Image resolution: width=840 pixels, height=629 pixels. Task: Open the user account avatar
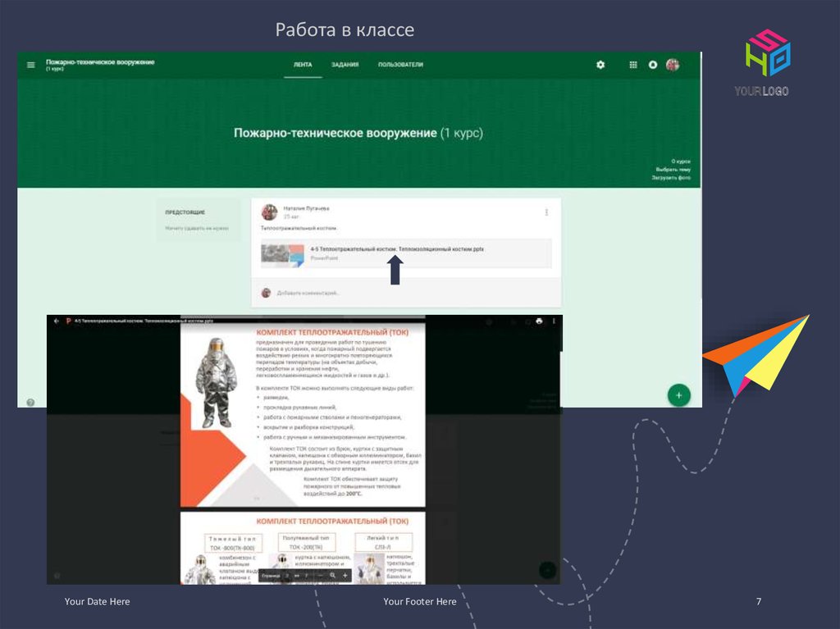tap(673, 65)
